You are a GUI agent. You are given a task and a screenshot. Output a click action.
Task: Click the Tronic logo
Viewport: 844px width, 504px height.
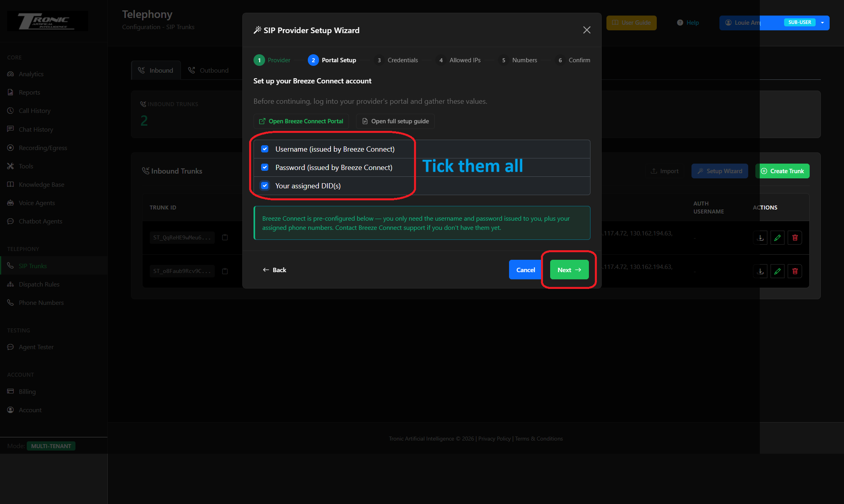coord(48,21)
